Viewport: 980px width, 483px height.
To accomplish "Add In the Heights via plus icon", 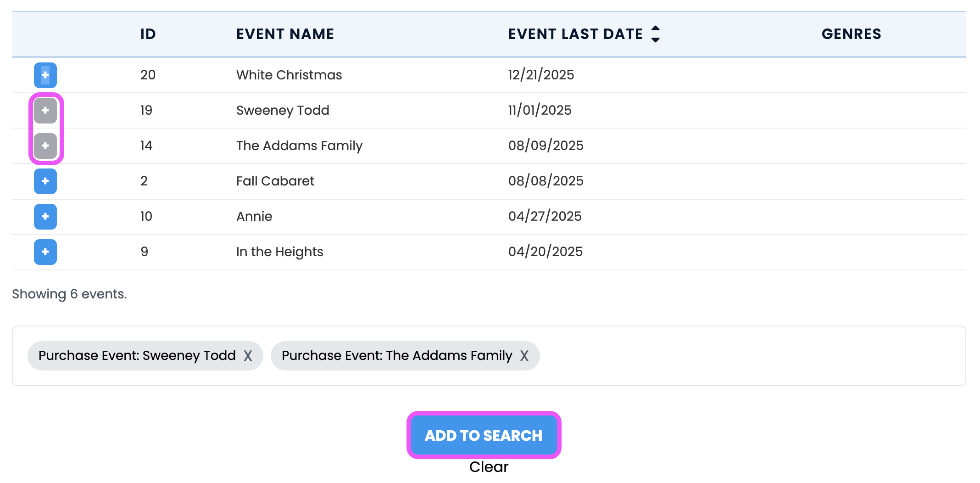I will (45, 252).
